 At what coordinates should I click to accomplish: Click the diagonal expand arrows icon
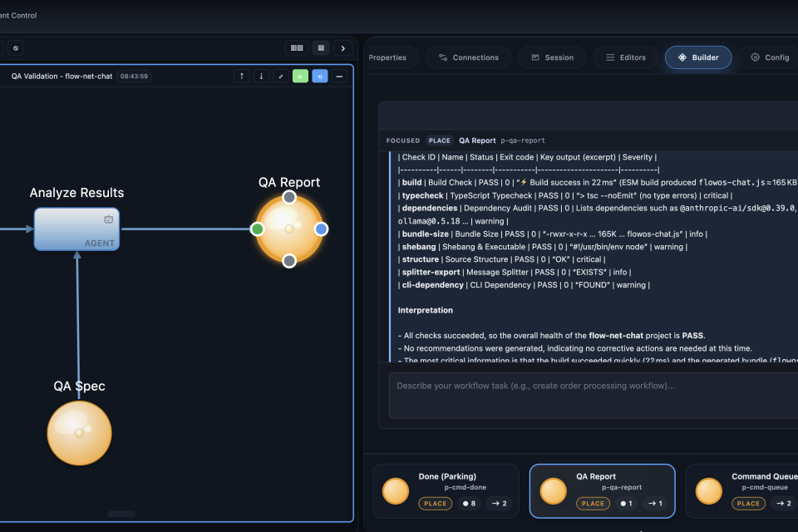coord(281,76)
